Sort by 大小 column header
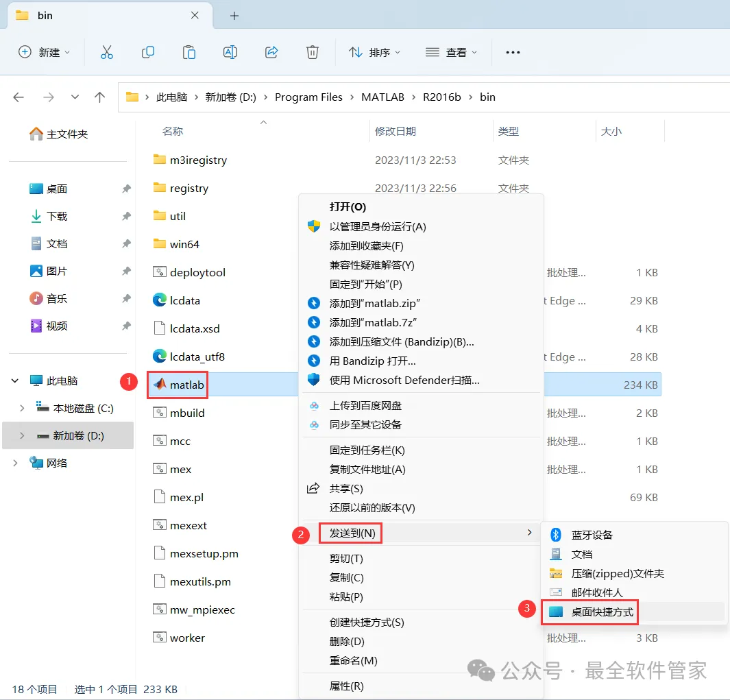Screen dimensions: 730x700 coord(611,132)
